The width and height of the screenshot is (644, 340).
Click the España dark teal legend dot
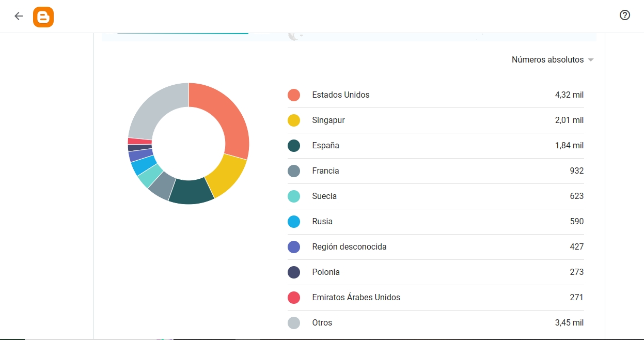[x=294, y=146]
